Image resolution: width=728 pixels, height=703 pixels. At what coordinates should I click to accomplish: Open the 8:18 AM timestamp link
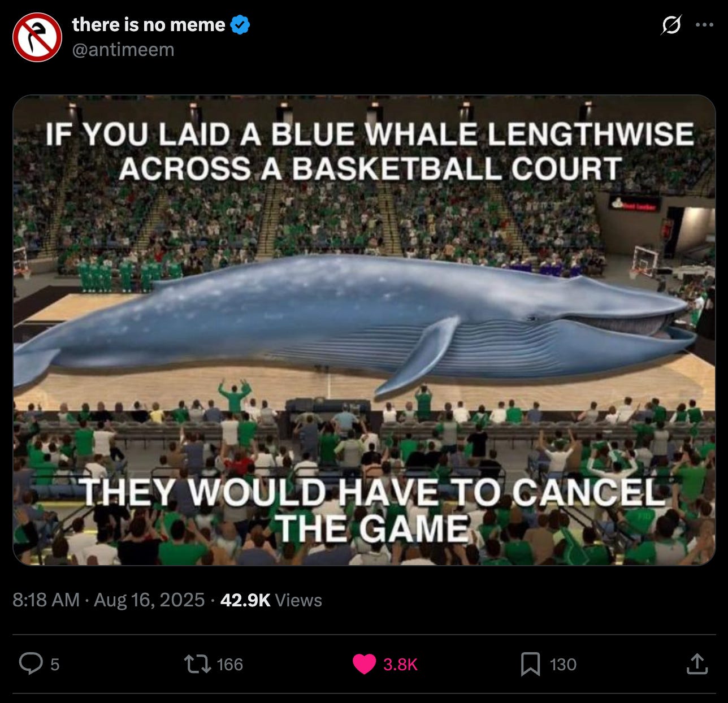[x=46, y=600]
